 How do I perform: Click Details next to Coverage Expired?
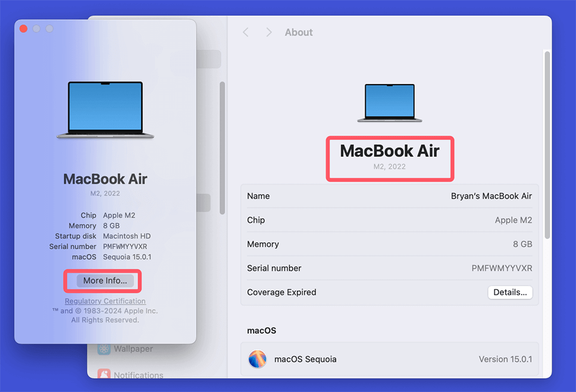pos(510,292)
